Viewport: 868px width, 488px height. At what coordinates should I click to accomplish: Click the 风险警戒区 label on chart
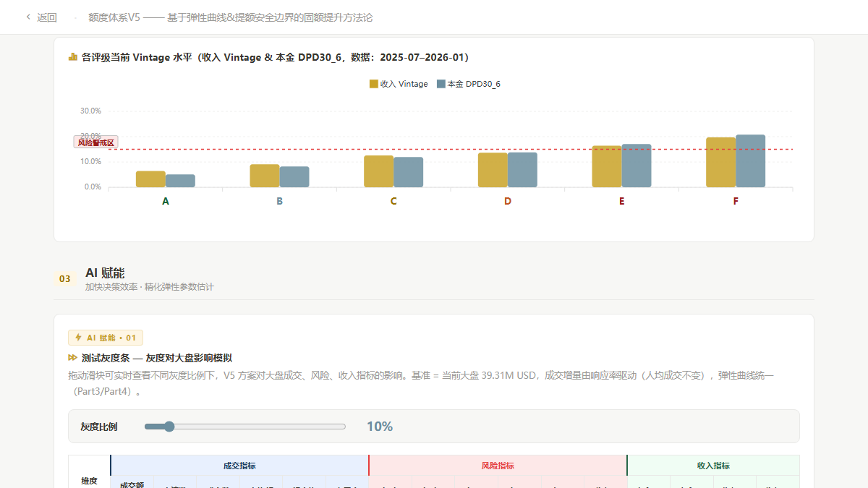(x=95, y=142)
